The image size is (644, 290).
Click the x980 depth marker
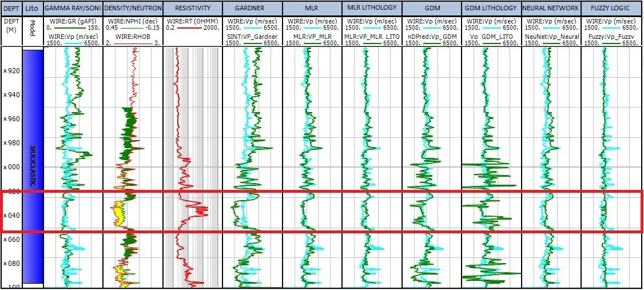pyautogui.click(x=11, y=144)
